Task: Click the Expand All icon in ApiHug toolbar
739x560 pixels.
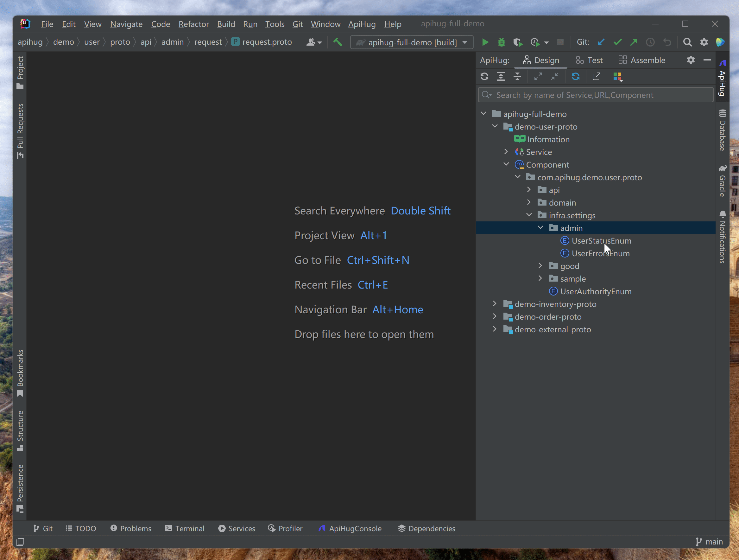Action: tap(501, 77)
